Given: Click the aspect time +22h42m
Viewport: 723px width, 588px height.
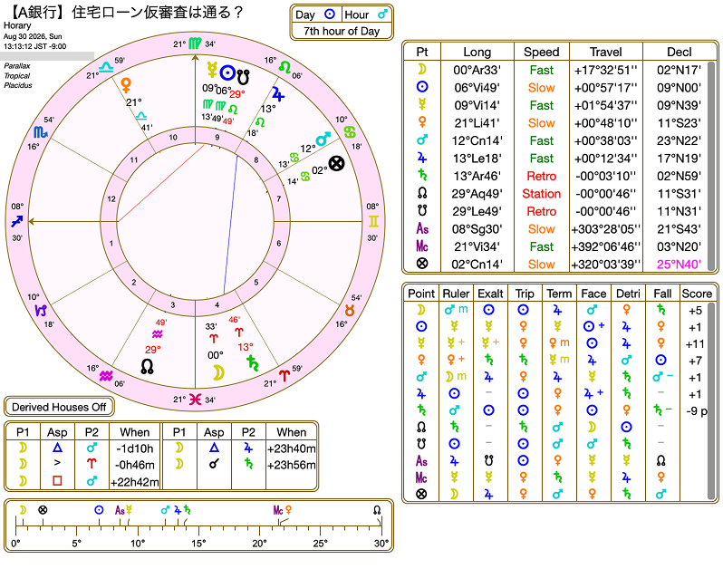Looking at the screenshot, I should click(x=134, y=482).
